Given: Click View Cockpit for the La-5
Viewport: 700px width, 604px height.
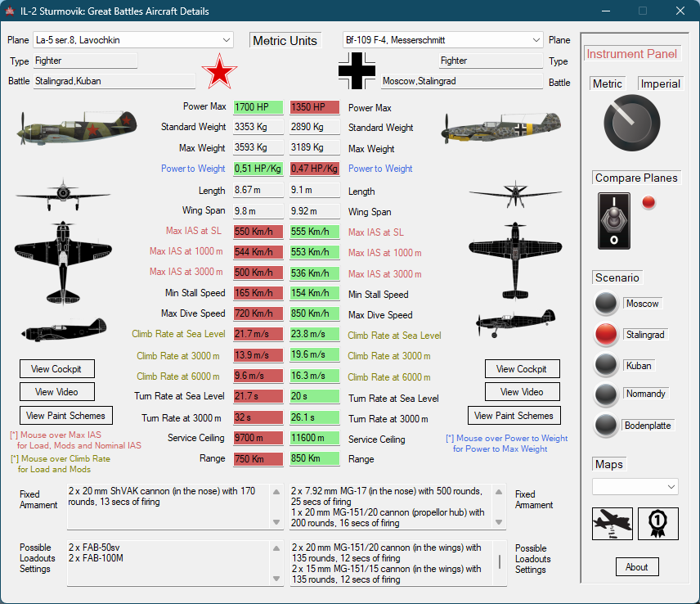Looking at the screenshot, I should pyautogui.click(x=56, y=369).
